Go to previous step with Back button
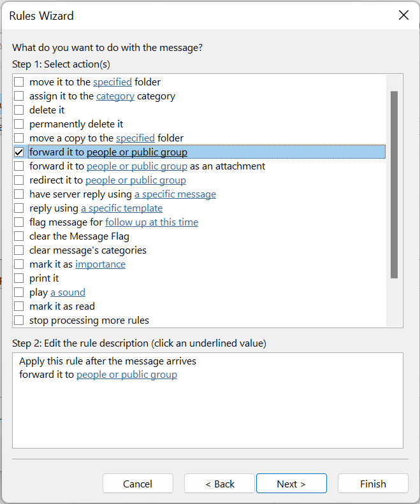Image resolution: width=420 pixels, height=504 pixels. point(219,484)
